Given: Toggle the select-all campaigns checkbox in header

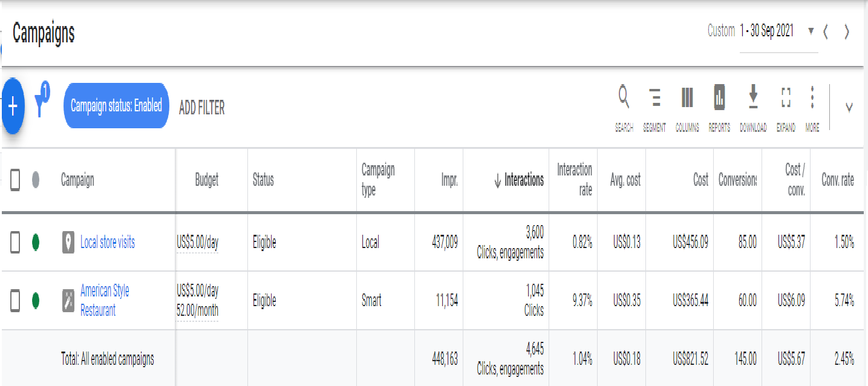Looking at the screenshot, I should coord(16,180).
